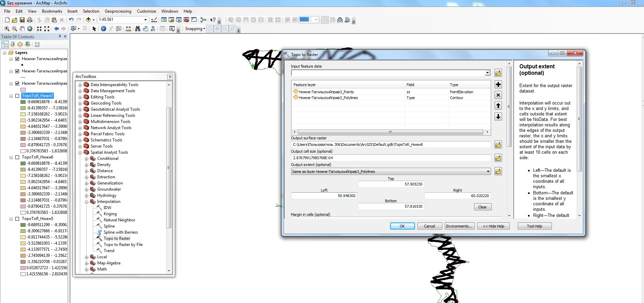Image resolution: width=644 pixels, height=303 pixels.
Task: Open the Bookmarks menu
Action: coord(52,11)
